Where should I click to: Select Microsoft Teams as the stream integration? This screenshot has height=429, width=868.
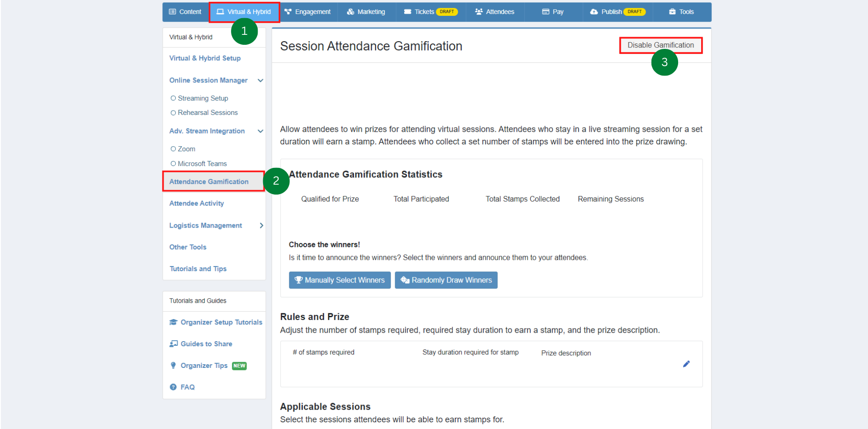point(174,163)
